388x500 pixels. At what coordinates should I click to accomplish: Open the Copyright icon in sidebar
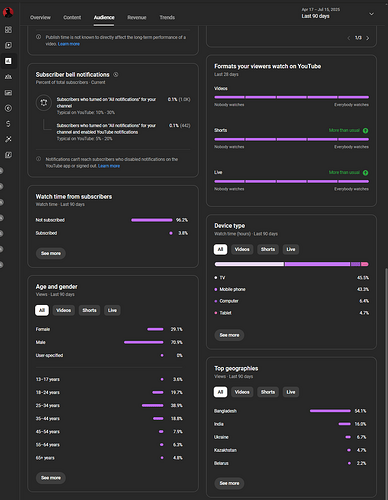tap(8, 108)
